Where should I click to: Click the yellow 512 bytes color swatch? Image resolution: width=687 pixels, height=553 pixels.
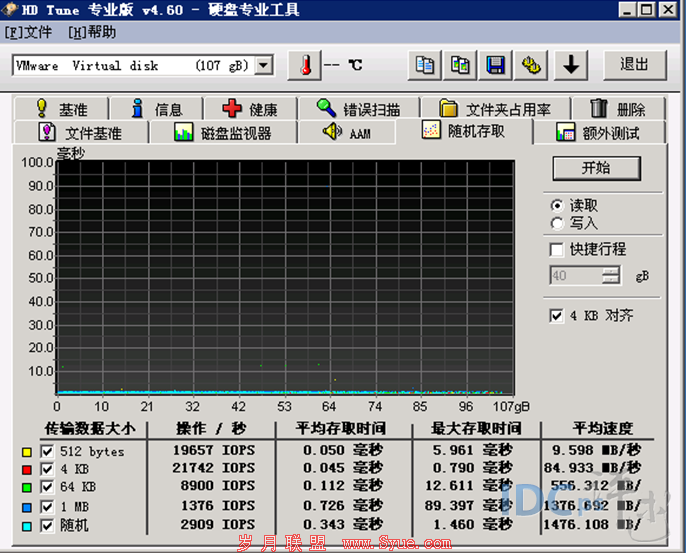click(x=27, y=452)
